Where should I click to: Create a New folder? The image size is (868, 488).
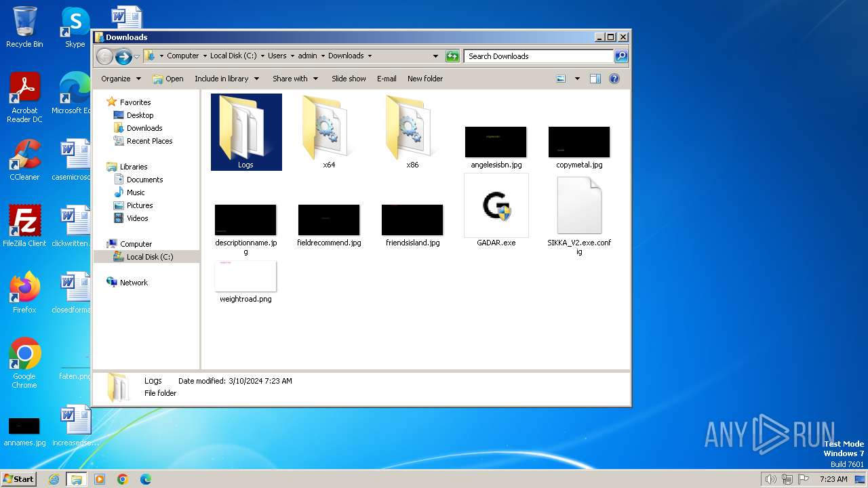tap(425, 79)
